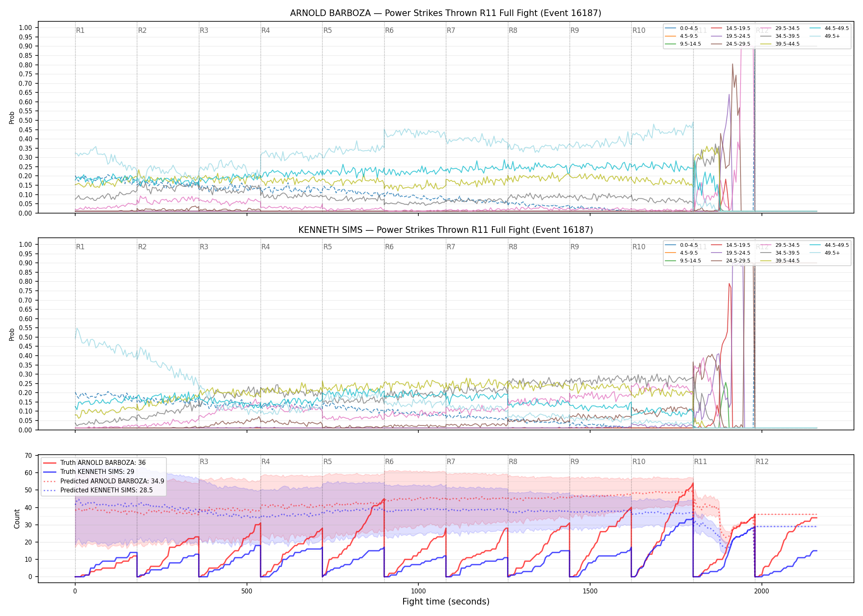
Task: Click the R11 round marker in bottom chart
Action: point(701,462)
